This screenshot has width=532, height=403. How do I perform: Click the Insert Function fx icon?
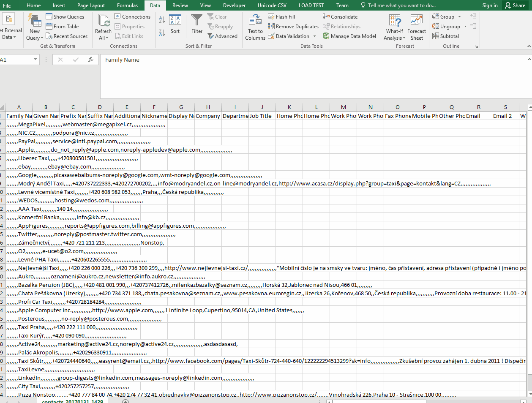91,60
